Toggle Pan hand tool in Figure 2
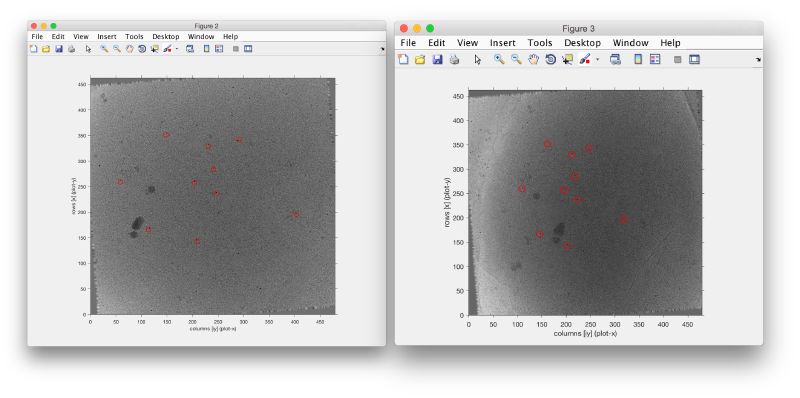This screenshot has height=398, width=800. pyautogui.click(x=130, y=49)
